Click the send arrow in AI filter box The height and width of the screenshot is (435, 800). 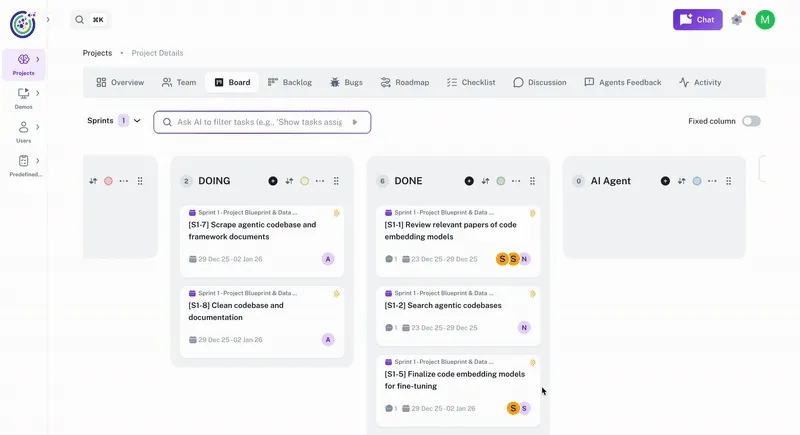(x=354, y=122)
